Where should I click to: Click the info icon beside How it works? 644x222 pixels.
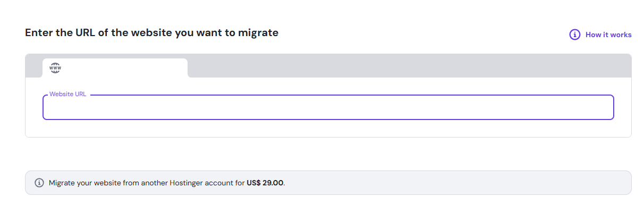tap(574, 35)
